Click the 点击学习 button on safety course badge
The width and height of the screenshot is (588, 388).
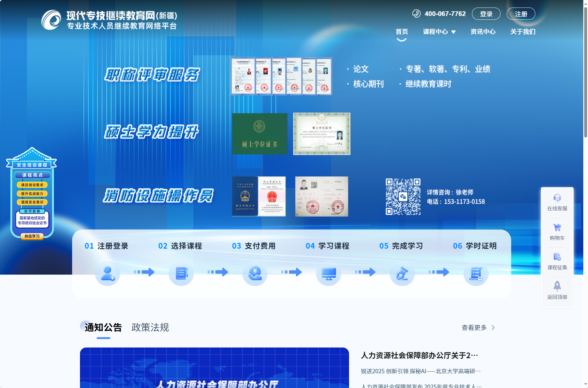click(32, 236)
